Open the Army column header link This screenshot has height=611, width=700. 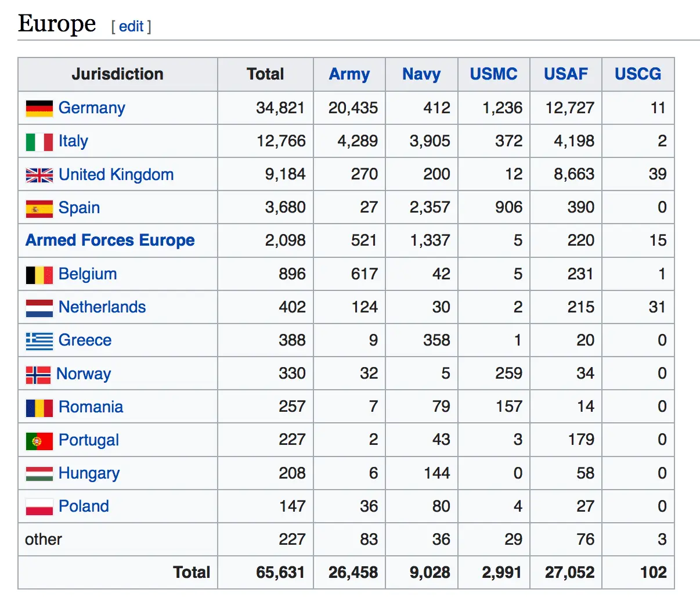point(349,74)
